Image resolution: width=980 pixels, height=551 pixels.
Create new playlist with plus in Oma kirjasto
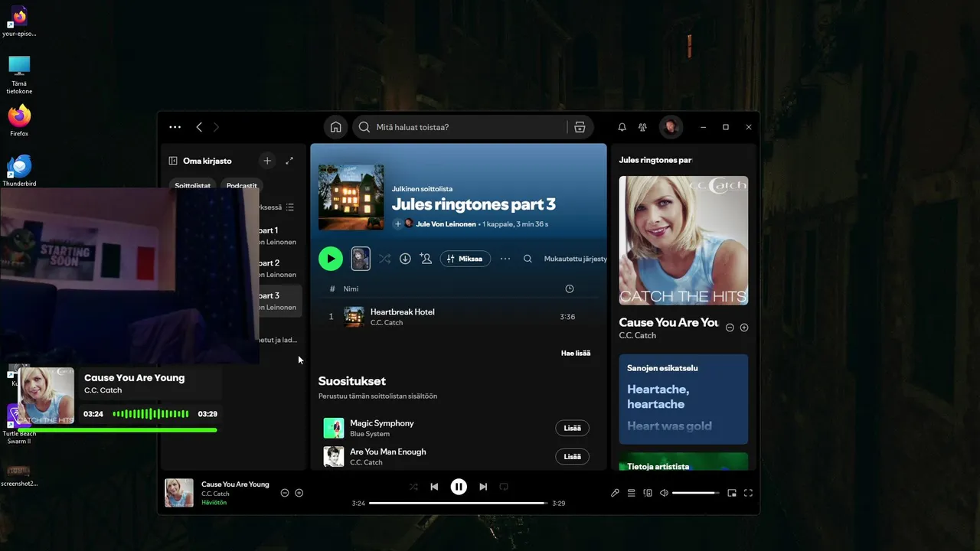click(x=267, y=161)
